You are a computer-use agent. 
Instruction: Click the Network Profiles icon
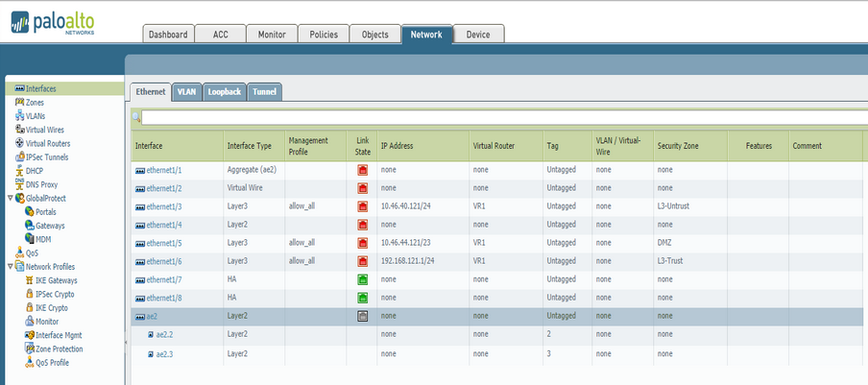(x=19, y=267)
